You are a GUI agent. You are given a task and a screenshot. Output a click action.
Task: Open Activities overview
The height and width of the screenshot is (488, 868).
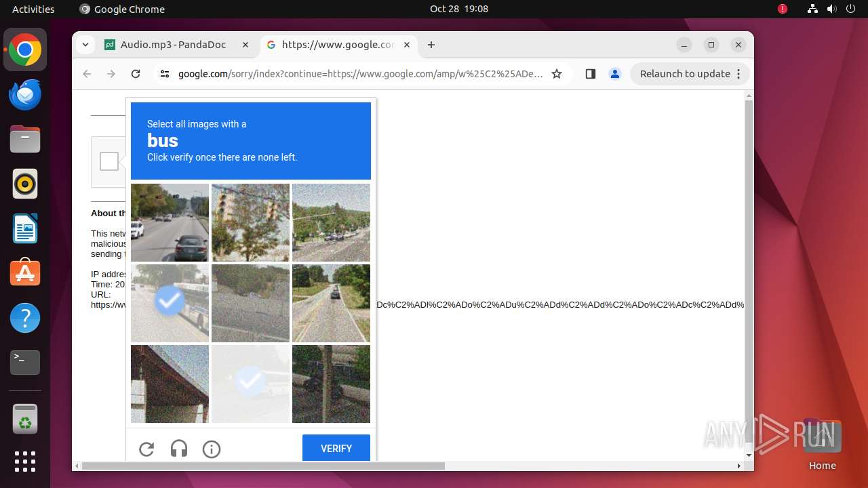click(33, 9)
